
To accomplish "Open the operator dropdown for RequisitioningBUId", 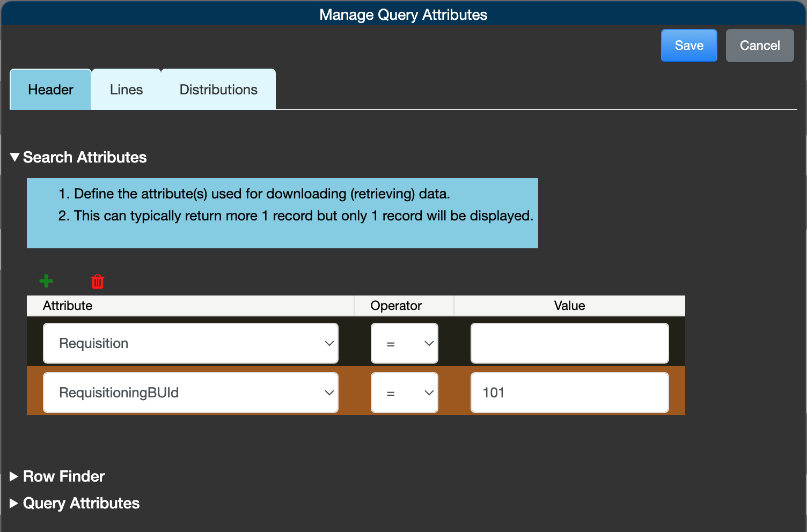I will (428, 392).
